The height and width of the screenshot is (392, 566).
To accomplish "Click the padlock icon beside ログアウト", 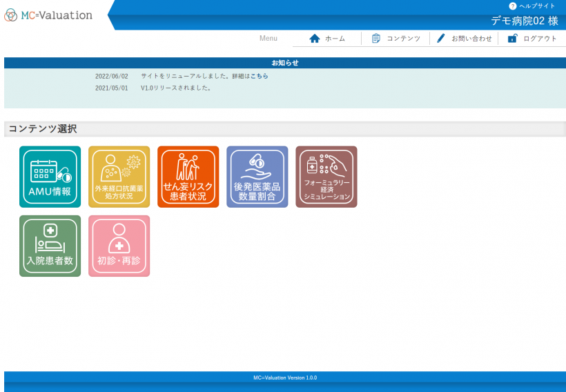I will (512, 39).
